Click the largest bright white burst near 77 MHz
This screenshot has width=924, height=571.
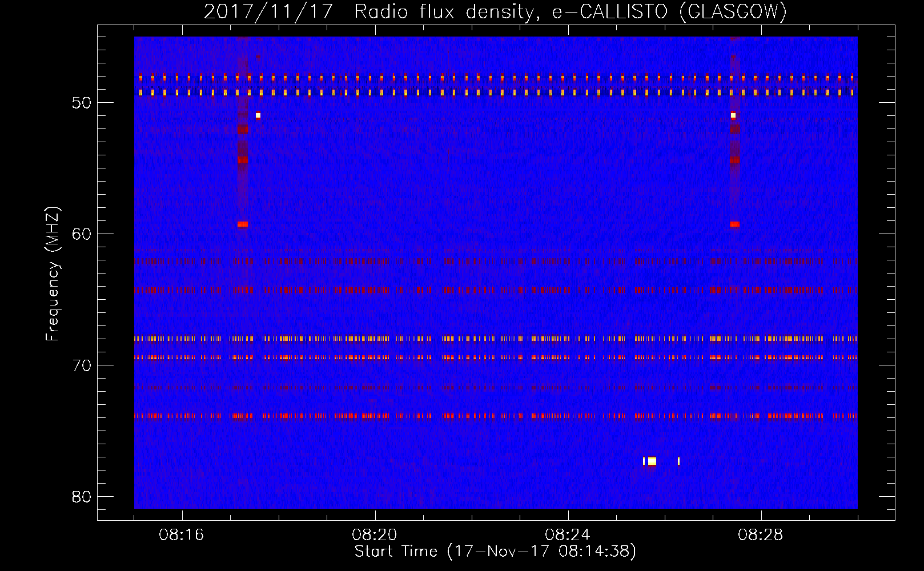tap(652, 461)
